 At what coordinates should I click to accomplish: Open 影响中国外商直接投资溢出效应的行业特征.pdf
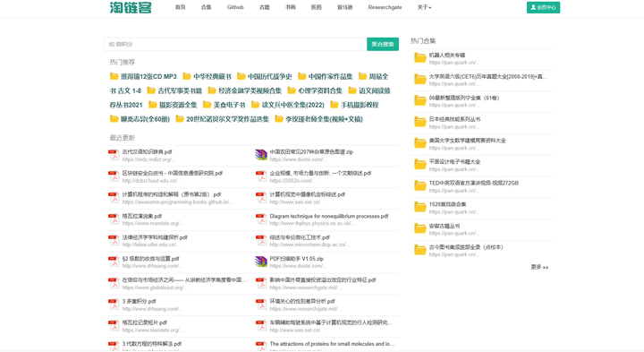click(323, 280)
